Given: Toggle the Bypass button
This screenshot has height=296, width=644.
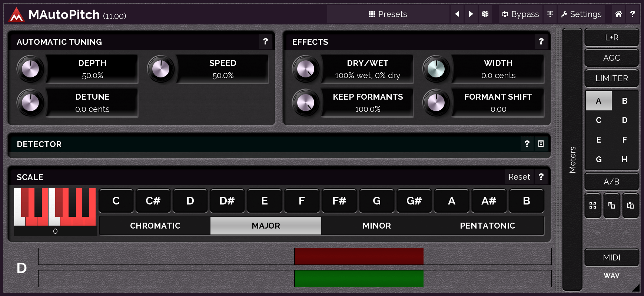Looking at the screenshot, I should 520,14.
